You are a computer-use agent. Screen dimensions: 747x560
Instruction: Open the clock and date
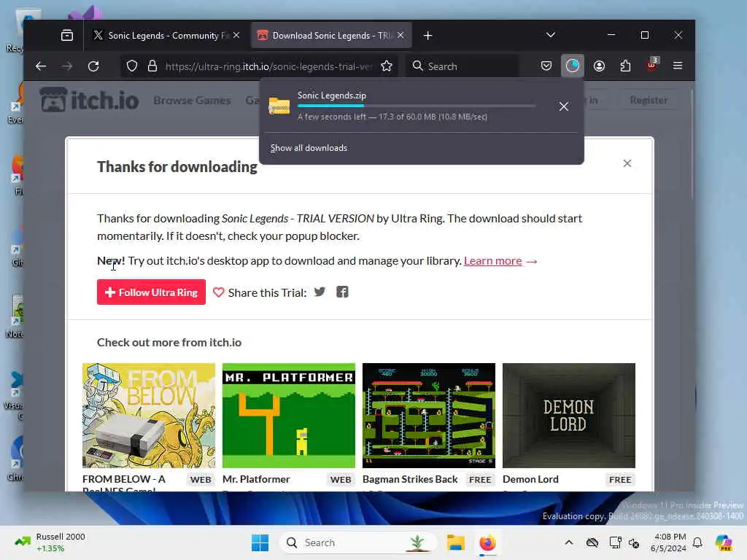click(x=668, y=542)
